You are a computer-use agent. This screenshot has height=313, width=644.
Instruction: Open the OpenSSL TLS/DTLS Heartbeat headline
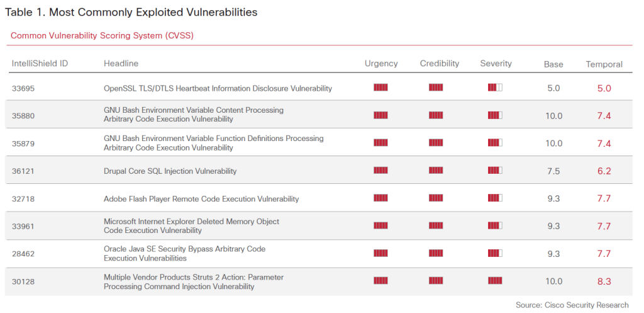(218, 89)
